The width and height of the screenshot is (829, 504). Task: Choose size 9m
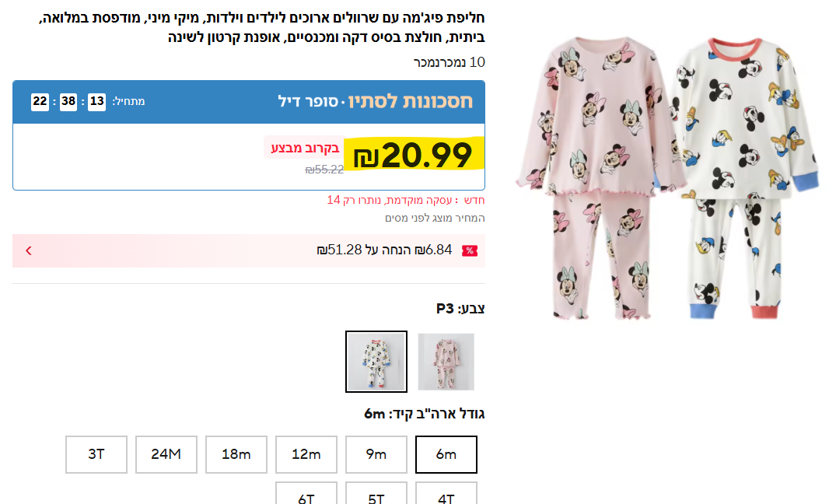pyautogui.click(x=376, y=454)
